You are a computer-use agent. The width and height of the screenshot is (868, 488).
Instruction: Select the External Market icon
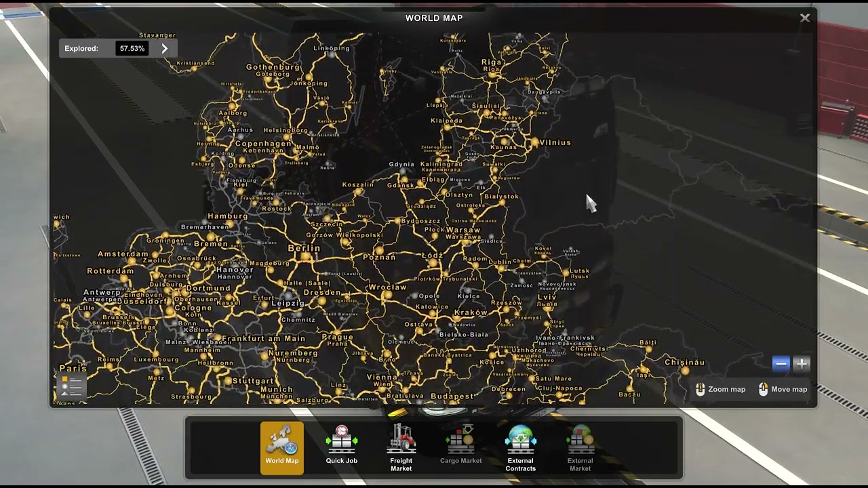tap(580, 447)
